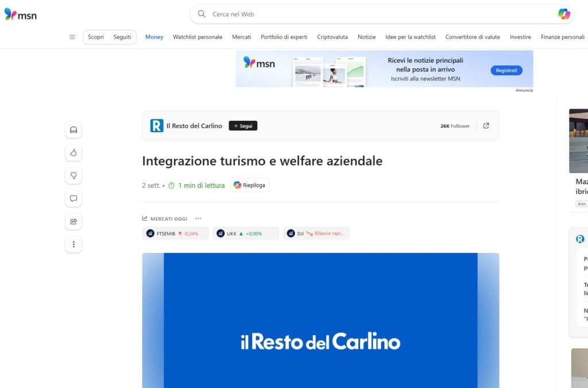Listen to article with headphones icon
The width and height of the screenshot is (588, 388).
(x=73, y=130)
